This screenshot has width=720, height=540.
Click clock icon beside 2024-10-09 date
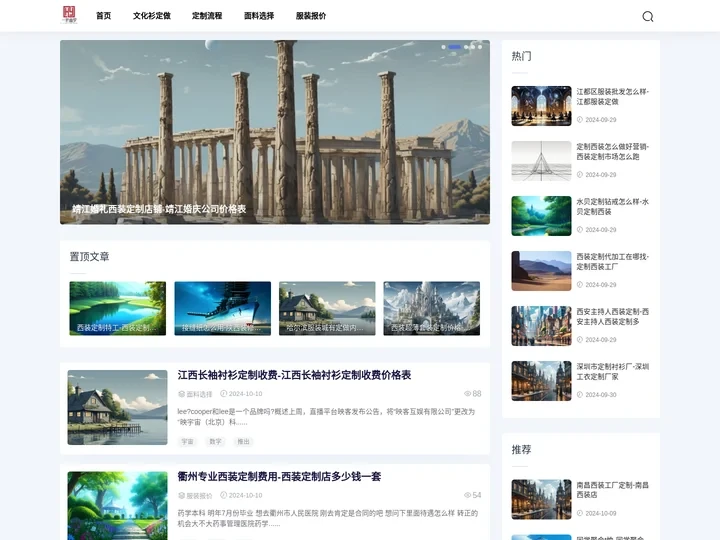[579, 513]
